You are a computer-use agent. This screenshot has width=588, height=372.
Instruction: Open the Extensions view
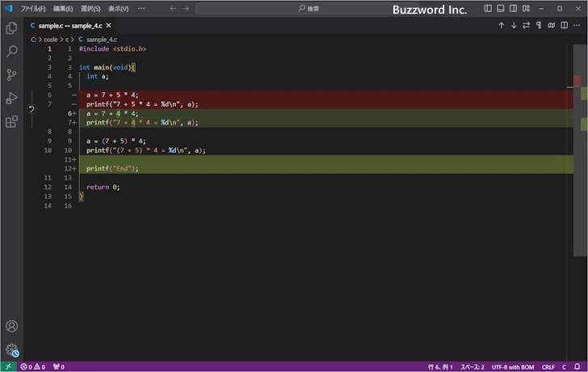[11, 122]
